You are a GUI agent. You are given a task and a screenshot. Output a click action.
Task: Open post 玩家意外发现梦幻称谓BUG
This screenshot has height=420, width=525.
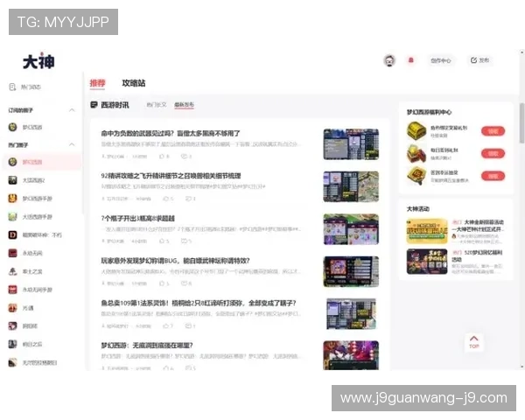[x=175, y=261]
